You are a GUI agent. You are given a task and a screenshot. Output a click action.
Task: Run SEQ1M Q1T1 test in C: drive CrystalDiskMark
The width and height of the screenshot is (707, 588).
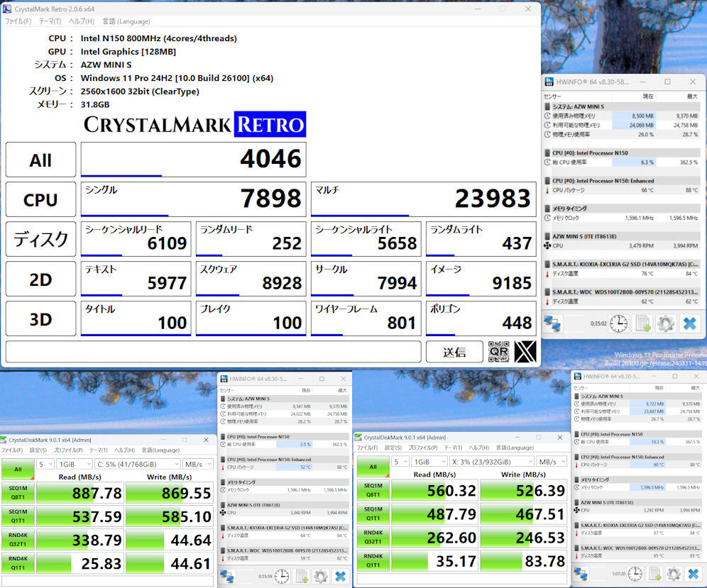18,516
